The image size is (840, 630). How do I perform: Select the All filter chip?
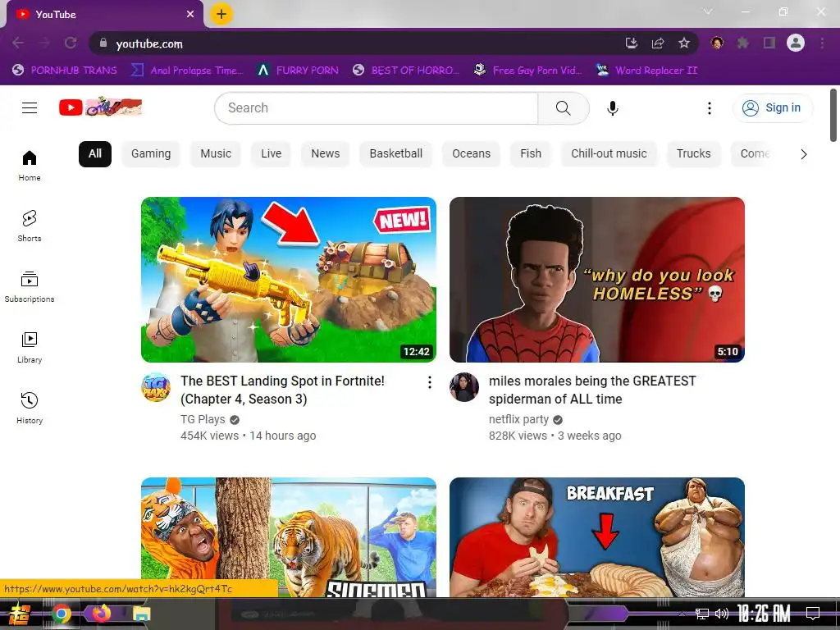tap(95, 153)
